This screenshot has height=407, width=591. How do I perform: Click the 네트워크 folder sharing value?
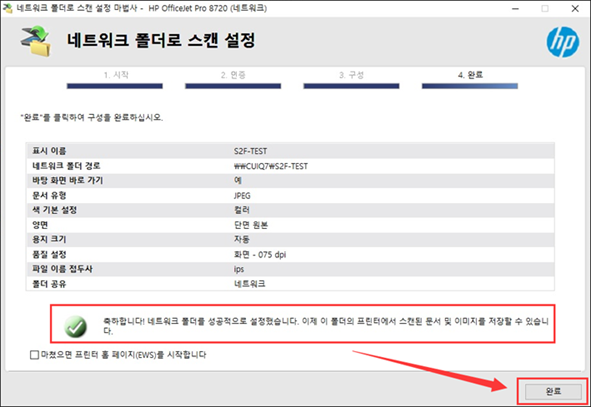point(249,284)
